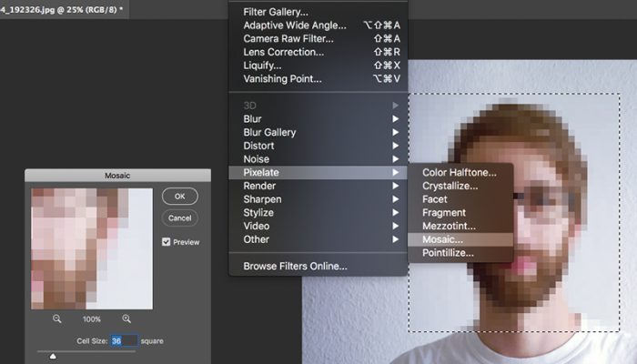Zoom in the Mosaic preview
This screenshot has width=637, height=364.
[x=126, y=318]
